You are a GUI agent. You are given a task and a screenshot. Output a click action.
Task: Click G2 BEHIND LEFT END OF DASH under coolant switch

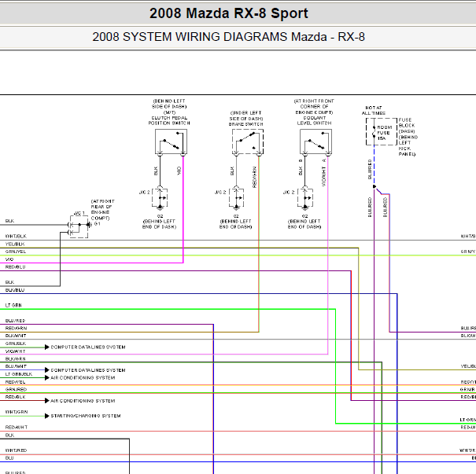coord(304,222)
